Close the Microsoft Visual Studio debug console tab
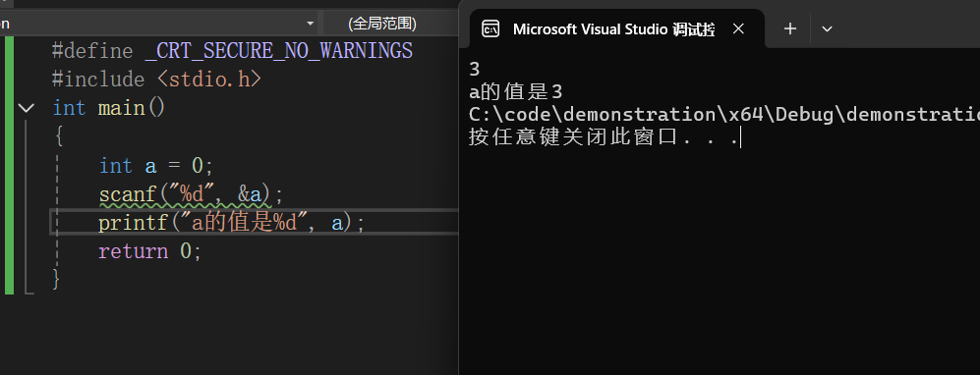 pyautogui.click(x=738, y=28)
